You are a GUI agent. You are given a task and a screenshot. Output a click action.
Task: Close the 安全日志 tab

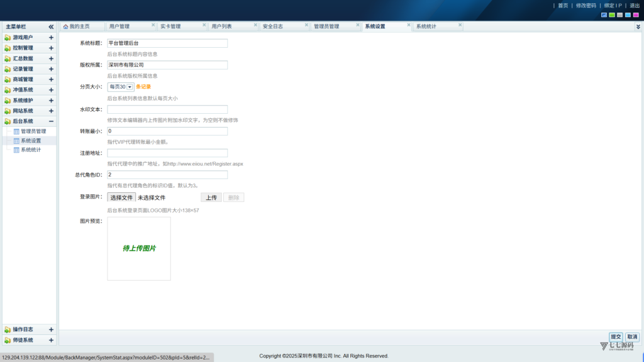[306, 25]
